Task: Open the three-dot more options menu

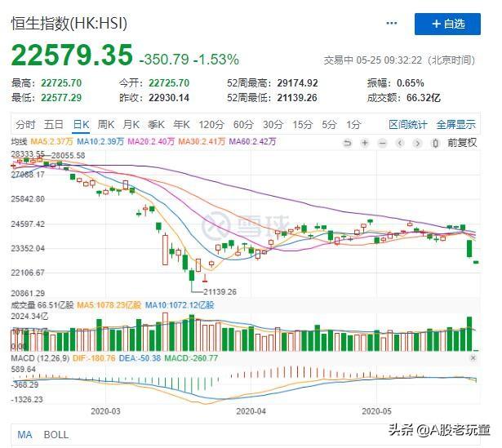Action: tap(391, 24)
